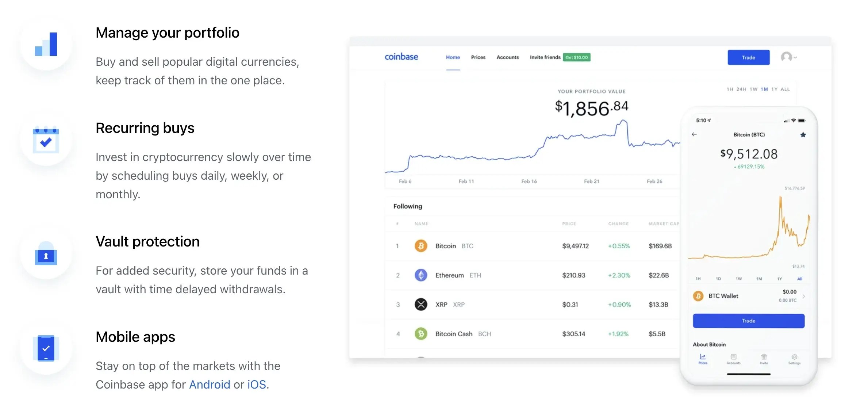Enable the All time range on phone chart
The width and height of the screenshot is (868, 409).
pyautogui.click(x=799, y=279)
